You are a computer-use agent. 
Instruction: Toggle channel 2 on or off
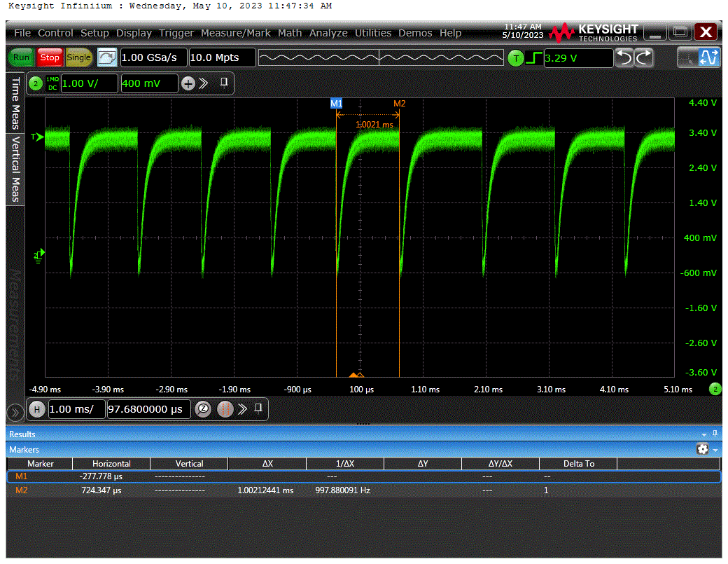[35, 83]
